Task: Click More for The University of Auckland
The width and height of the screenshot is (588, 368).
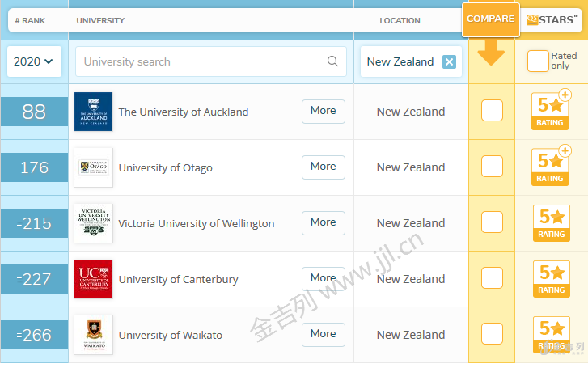Action: [324, 111]
